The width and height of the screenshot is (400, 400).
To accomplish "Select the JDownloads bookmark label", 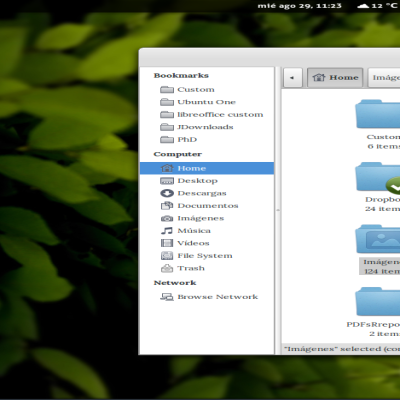I will 205,127.
